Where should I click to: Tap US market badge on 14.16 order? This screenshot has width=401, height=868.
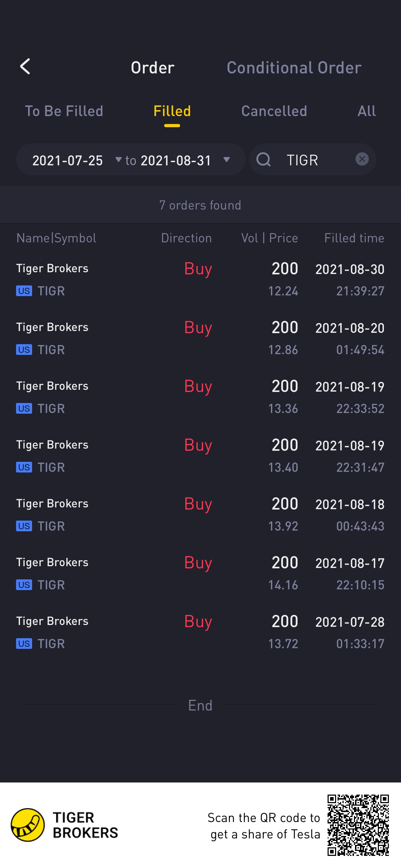click(24, 585)
